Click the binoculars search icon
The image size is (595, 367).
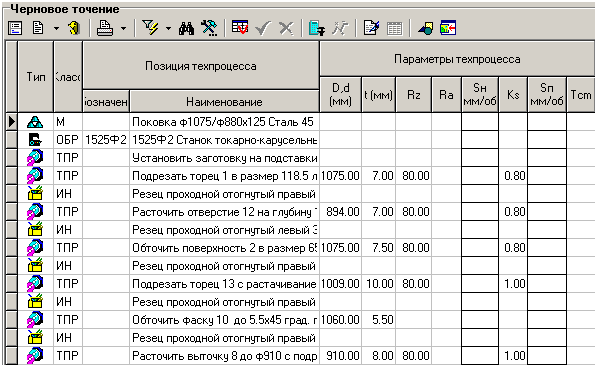pos(186,28)
